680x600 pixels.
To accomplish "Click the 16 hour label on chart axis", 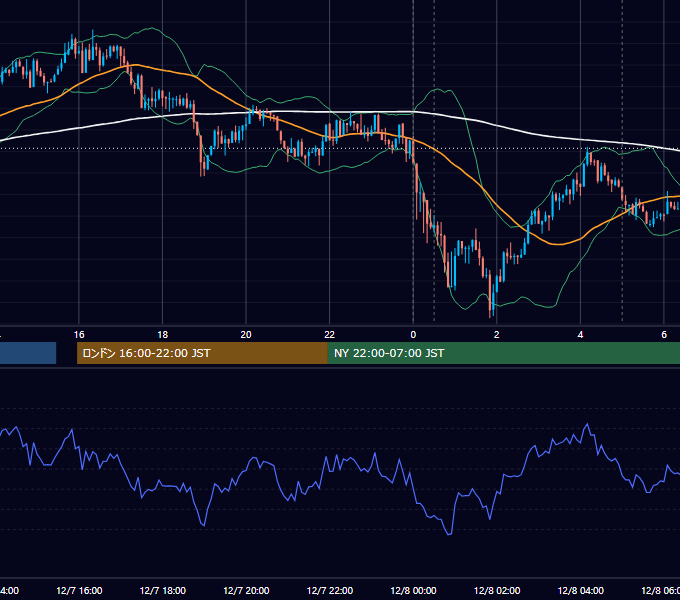I will coord(79,335).
